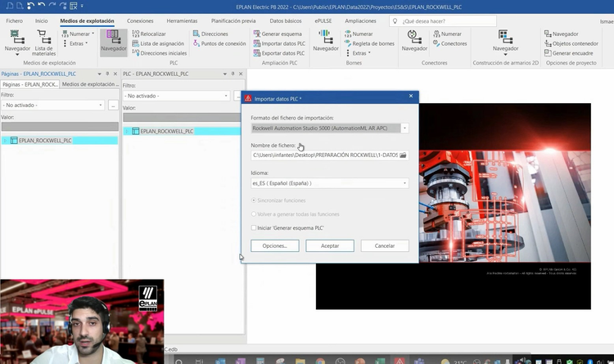Click Aceptar in import dialog
The image size is (614, 364).
330,245
